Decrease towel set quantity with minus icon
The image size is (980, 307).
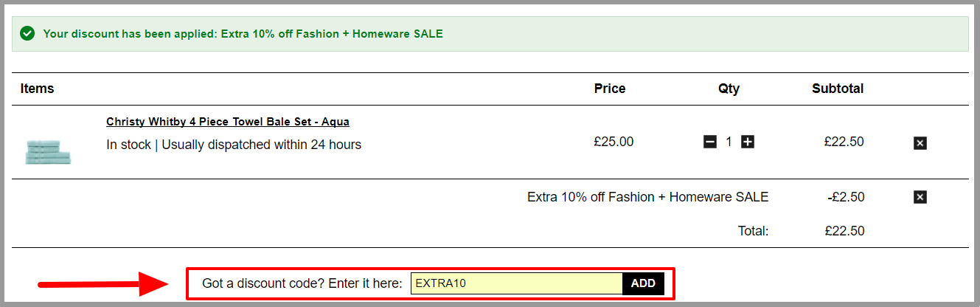[x=710, y=142]
